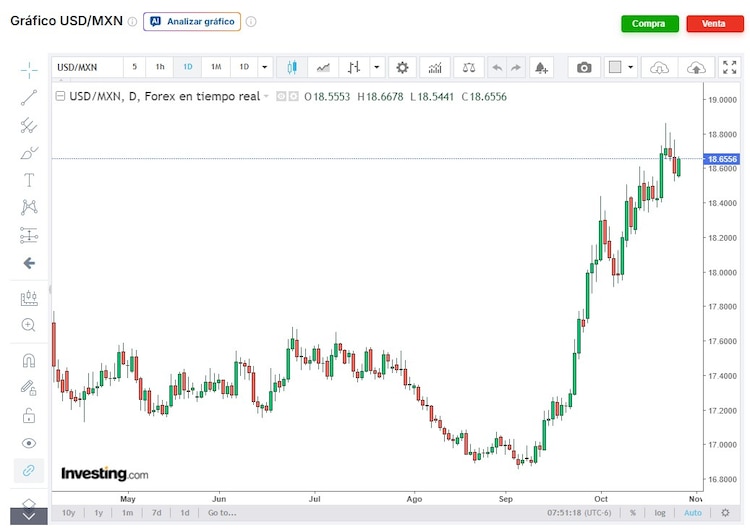Set interval to 5 minutes
750x530 pixels.
click(x=134, y=67)
